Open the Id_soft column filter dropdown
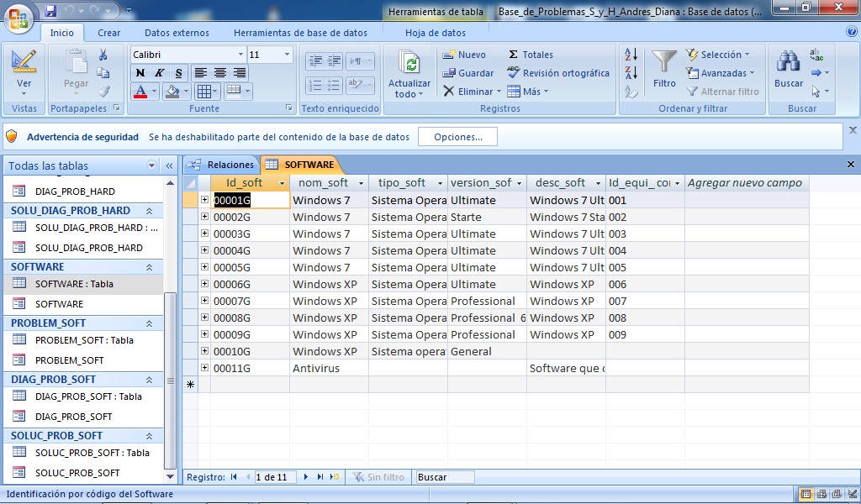The width and height of the screenshot is (861, 504). pos(282,182)
